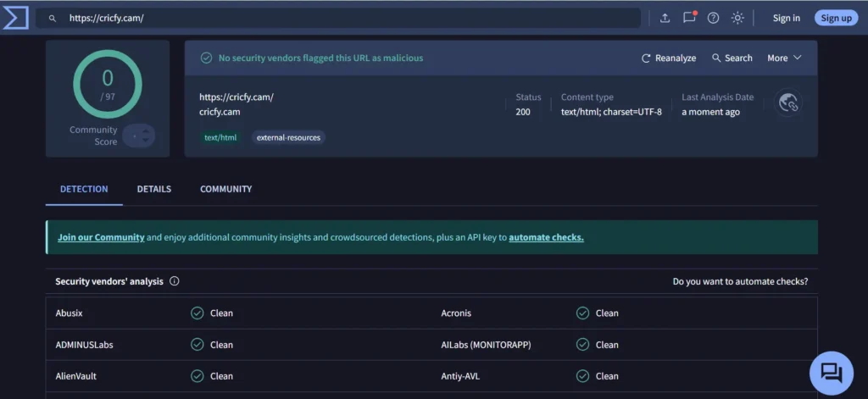Image resolution: width=868 pixels, height=399 pixels.
Task: Switch to the DETECTION tab
Action: (x=84, y=189)
